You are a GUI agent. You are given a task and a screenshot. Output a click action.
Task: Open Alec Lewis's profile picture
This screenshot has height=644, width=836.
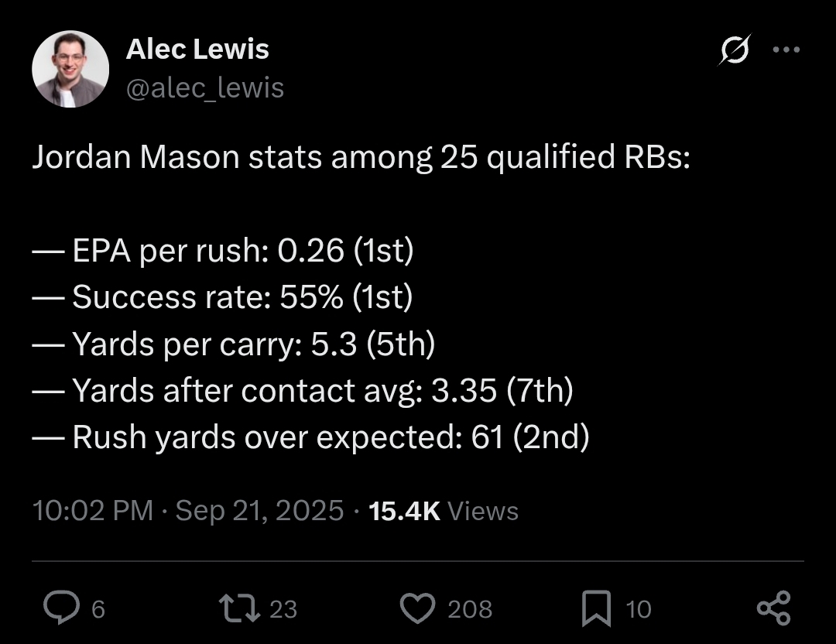coord(70,70)
